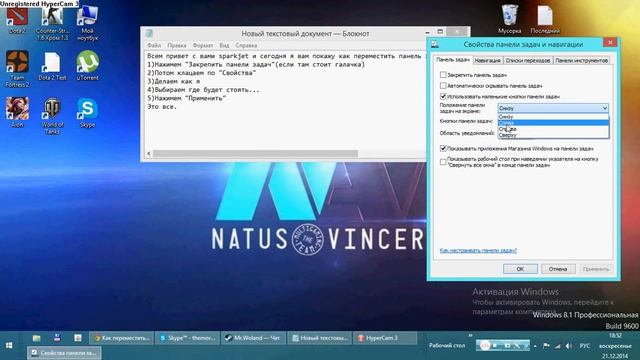Switch to HyperCam 3 taskbar button
The height and width of the screenshot is (360, 640).
385,338
